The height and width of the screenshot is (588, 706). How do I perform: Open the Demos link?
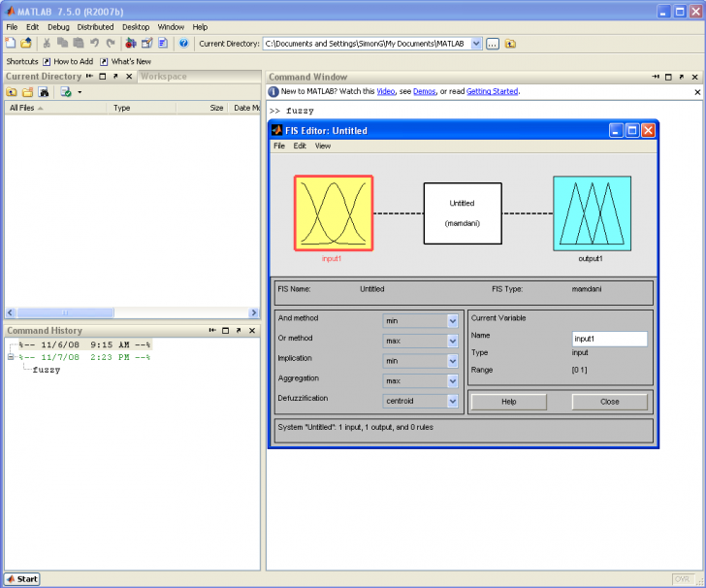[424, 91]
